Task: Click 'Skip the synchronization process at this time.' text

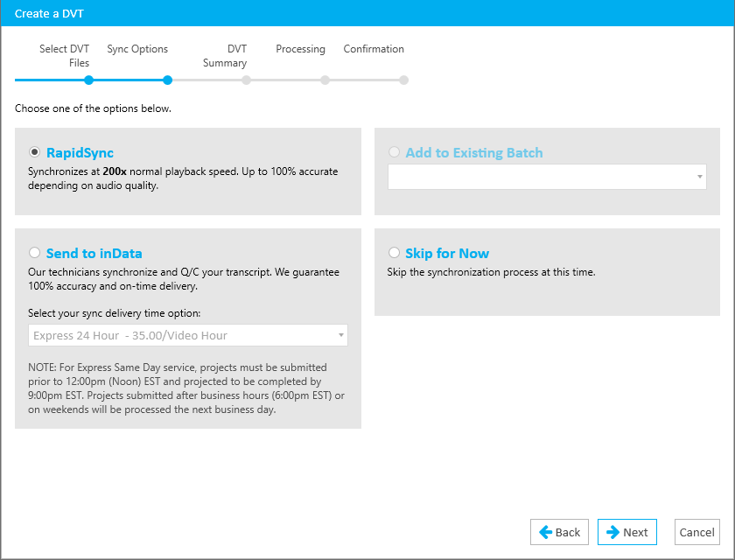Action: [491, 272]
